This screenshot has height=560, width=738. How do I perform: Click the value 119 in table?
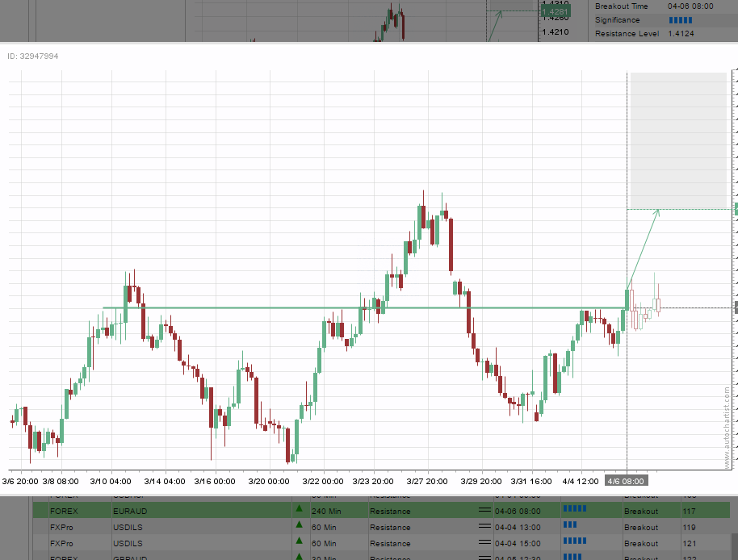click(x=689, y=528)
